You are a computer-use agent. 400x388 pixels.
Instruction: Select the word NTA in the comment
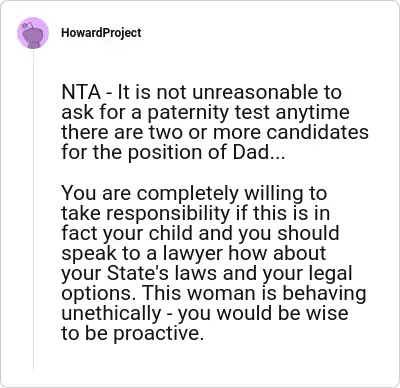tap(81, 92)
